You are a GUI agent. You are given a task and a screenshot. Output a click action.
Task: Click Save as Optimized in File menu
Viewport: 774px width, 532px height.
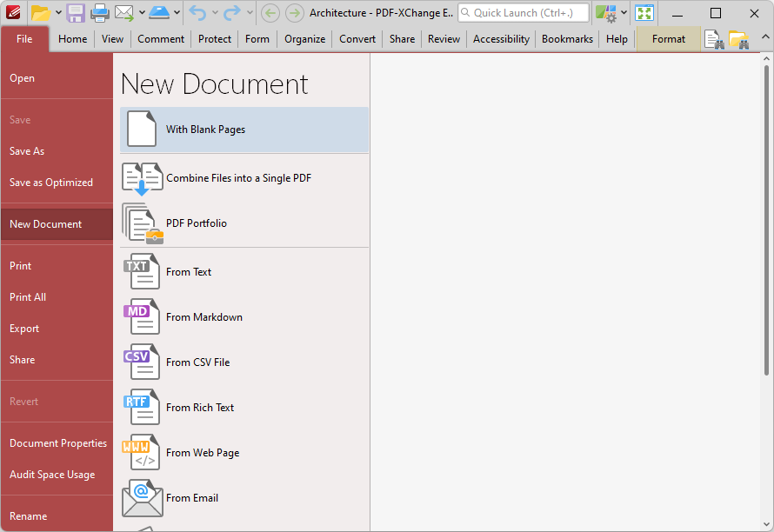pyautogui.click(x=51, y=183)
